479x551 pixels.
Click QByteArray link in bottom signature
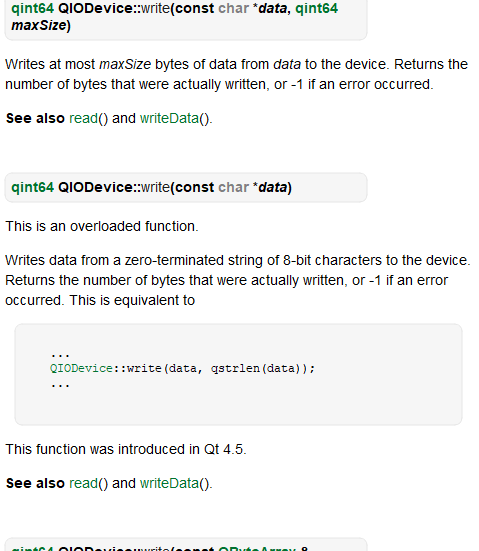coord(257,548)
